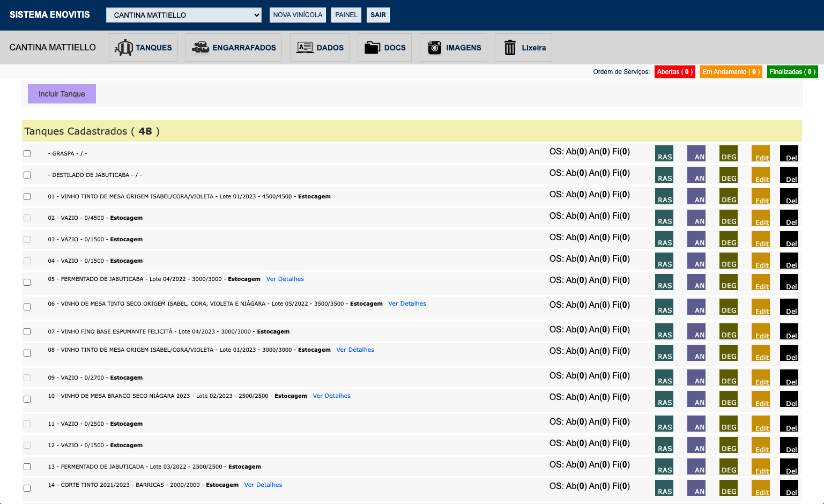Check the box for tank 01
Image resolution: width=824 pixels, height=504 pixels.
click(27, 197)
